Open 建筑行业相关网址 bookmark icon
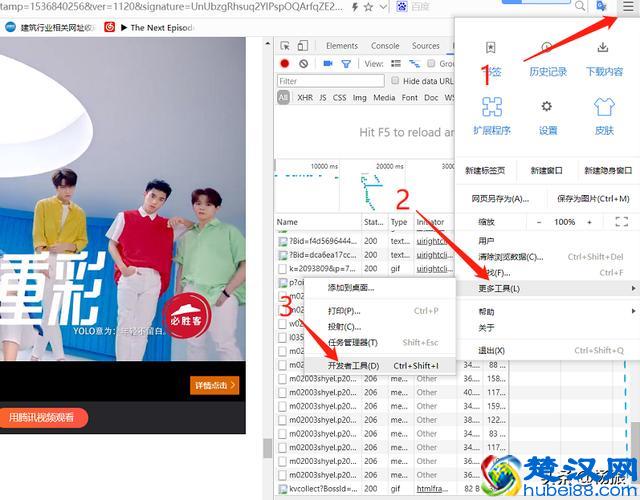Image resolution: width=640 pixels, height=500 pixels. click(x=10, y=27)
